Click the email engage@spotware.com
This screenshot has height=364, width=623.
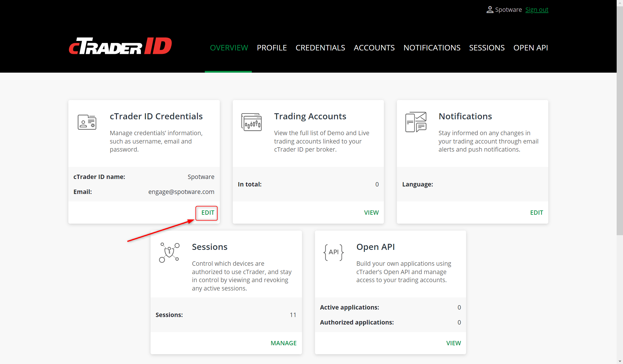tap(181, 192)
